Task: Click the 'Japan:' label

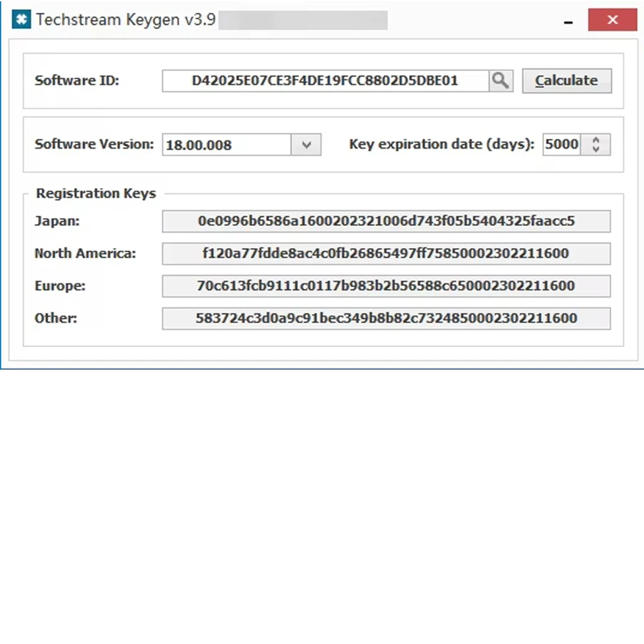Action: click(57, 222)
